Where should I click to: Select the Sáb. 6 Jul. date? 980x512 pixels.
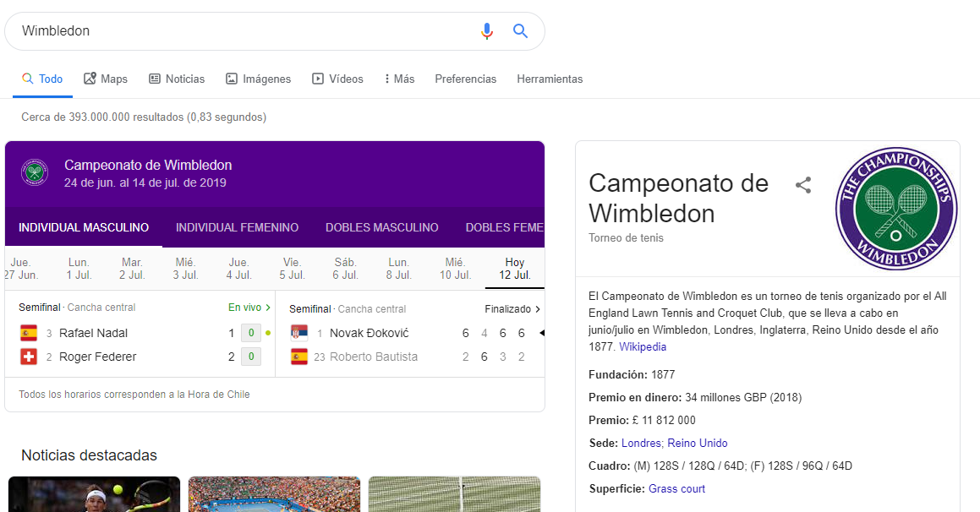(345, 269)
